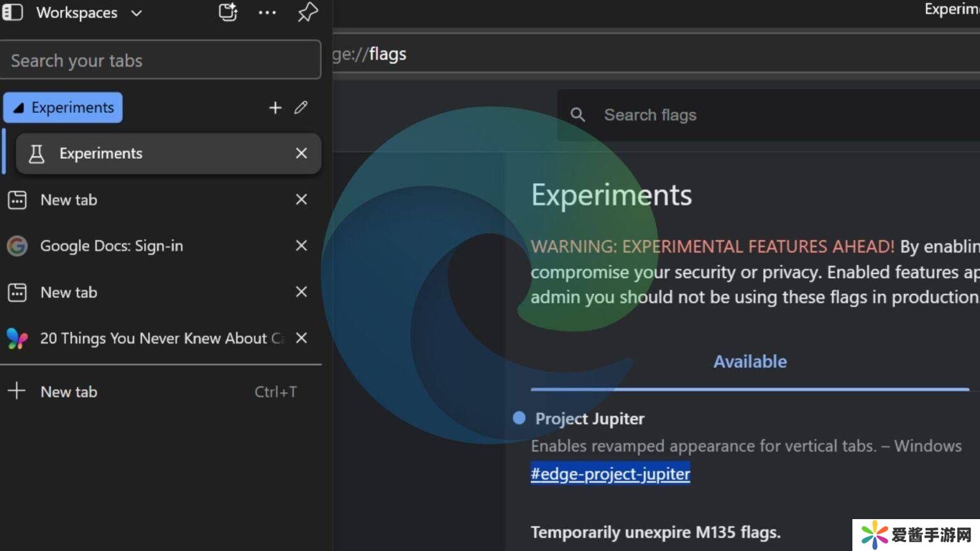Switch to the Available flags tab
This screenshot has width=980, height=551.
point(750,362)
